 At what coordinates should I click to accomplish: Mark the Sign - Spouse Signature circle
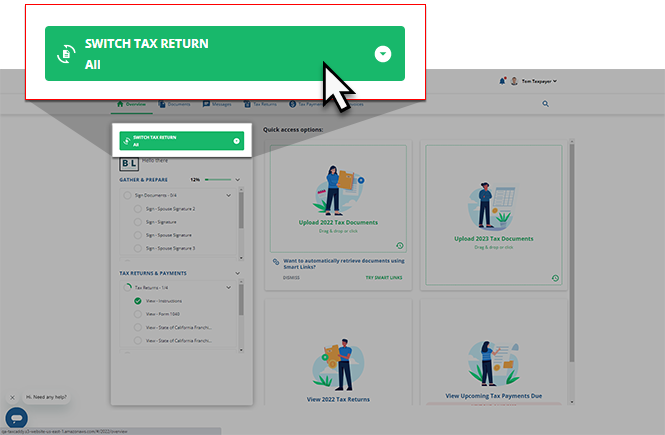point(137,235)
